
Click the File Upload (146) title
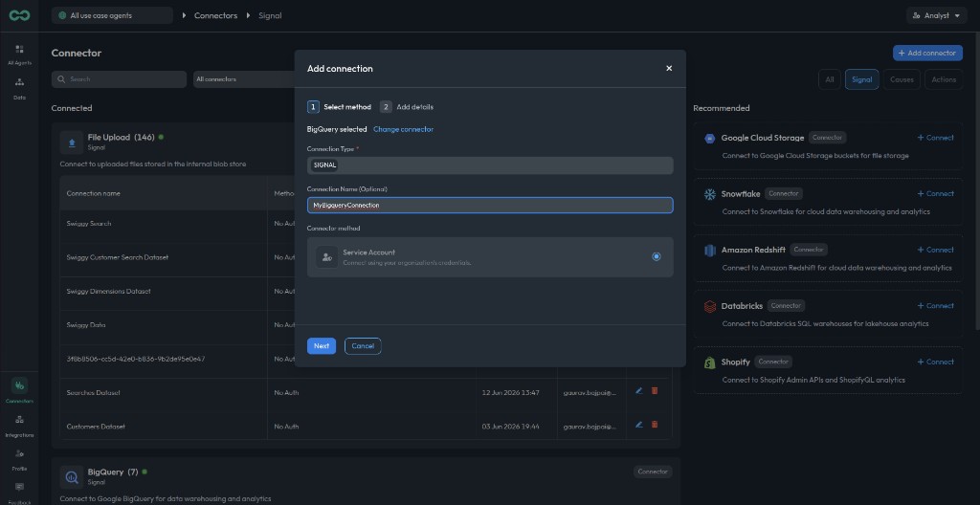pos(122,137)
